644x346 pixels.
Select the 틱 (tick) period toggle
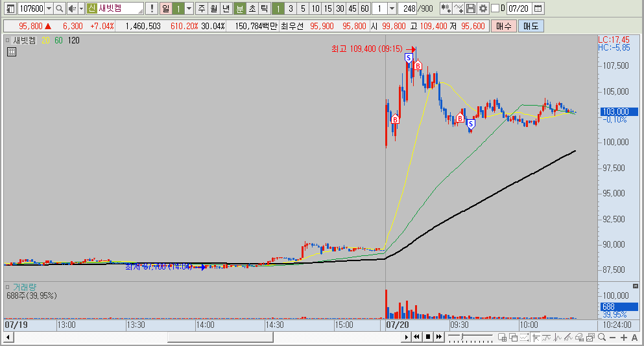(265, 8)
